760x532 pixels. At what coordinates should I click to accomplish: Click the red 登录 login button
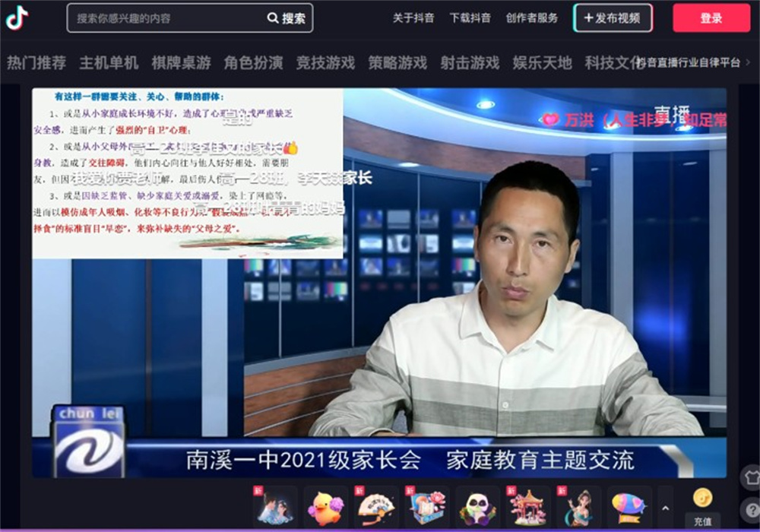coord(711,18)
